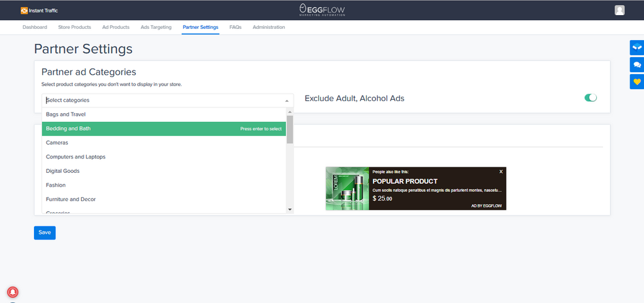644x303 pixels.
Task: Click the yellow heart sidebar widget
Action: coord(637,82)
